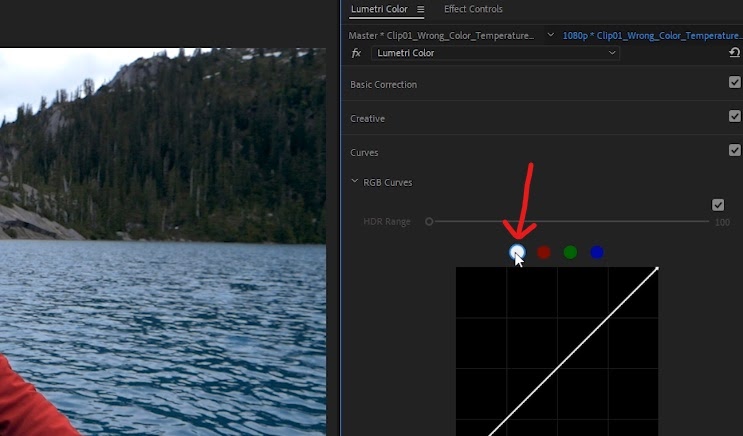Viewport: 743px width, 436px height.
Task: Collapse the RGB Curves section
Action: (354, 181)
